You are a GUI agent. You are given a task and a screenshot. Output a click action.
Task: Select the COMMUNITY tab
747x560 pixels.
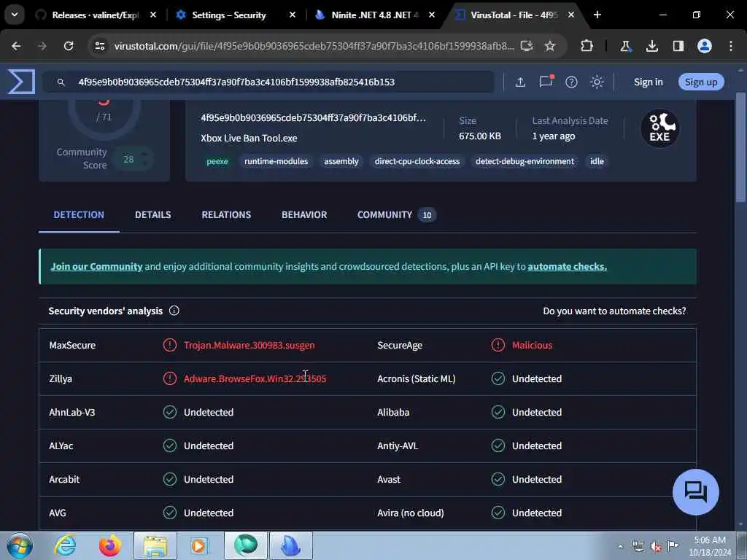pos(396,215)
